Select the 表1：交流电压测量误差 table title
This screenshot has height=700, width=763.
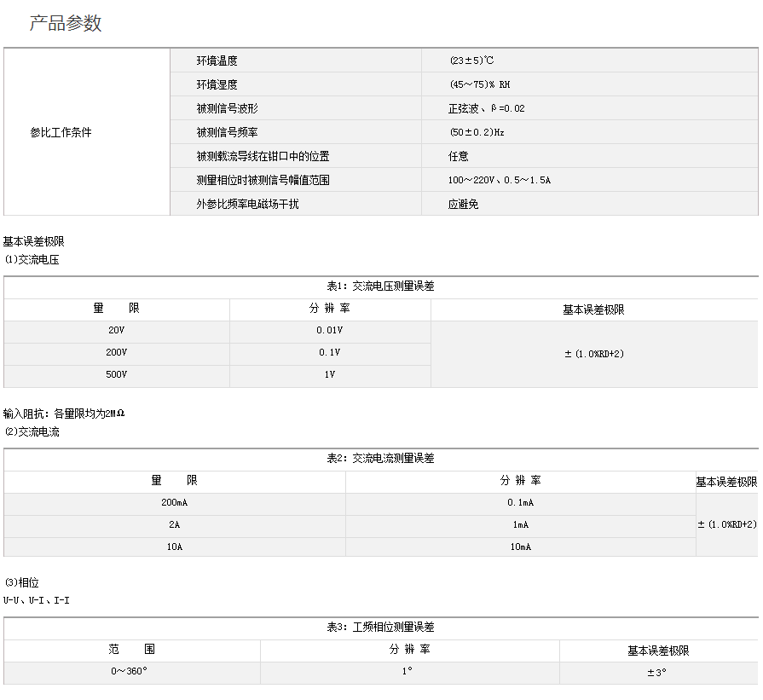(x=380, y=286)
